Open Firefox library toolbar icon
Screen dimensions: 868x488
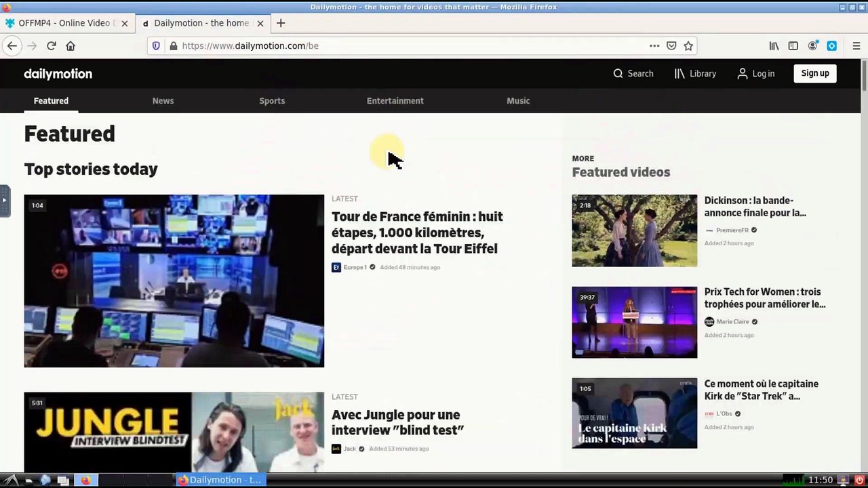click(x=774, y=45)
